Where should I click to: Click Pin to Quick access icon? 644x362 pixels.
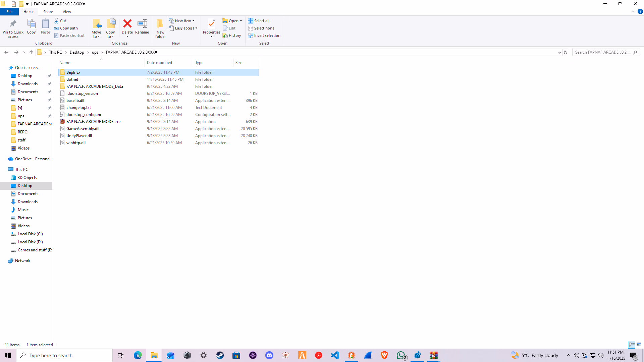(13, 24)
